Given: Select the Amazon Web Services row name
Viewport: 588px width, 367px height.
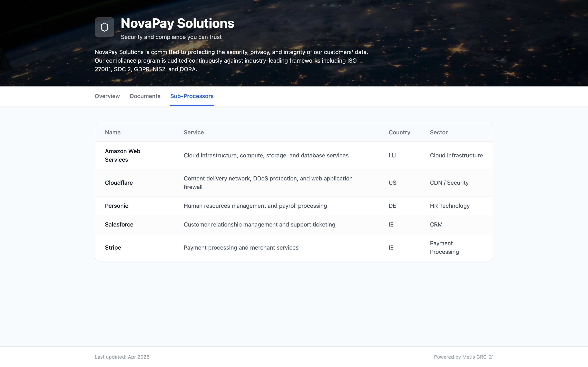Looking at the screenshot, I should pyautogui.click(x=122, y=155).
